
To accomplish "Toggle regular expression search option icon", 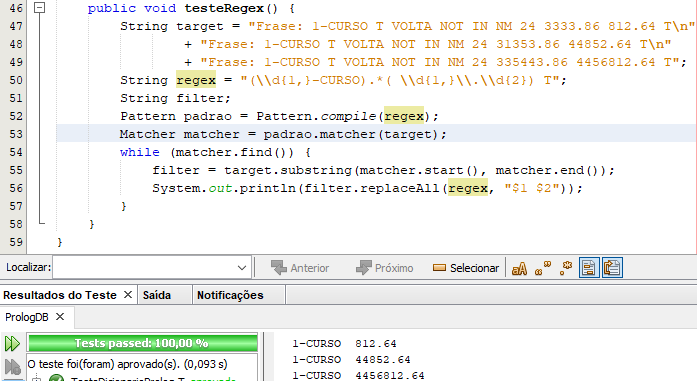I will coord(566,268).
